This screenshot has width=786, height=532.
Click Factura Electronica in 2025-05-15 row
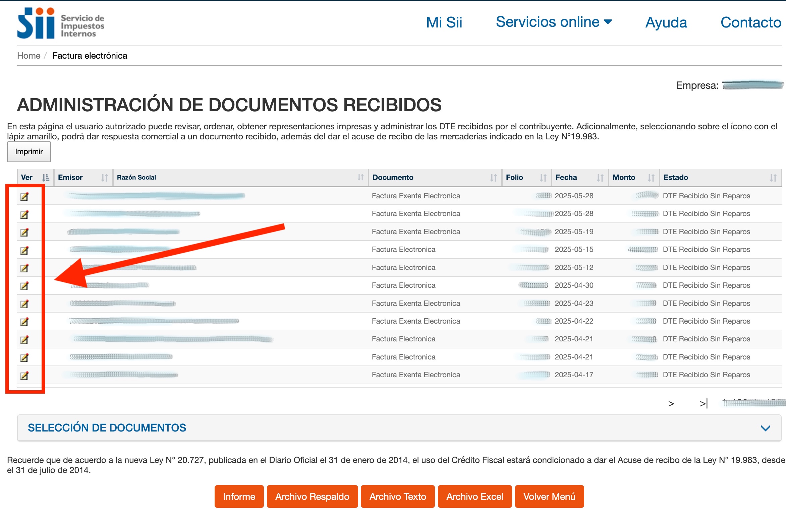[403, 250]
